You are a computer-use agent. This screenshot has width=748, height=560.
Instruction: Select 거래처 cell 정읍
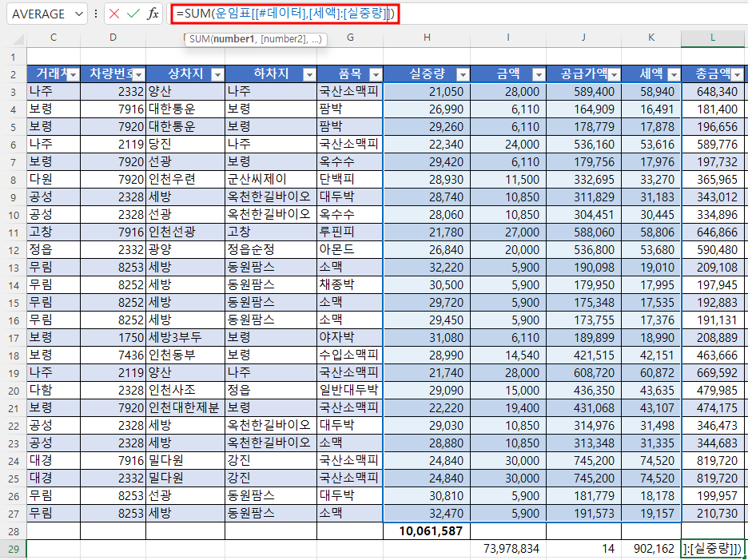tap(54, 250)
